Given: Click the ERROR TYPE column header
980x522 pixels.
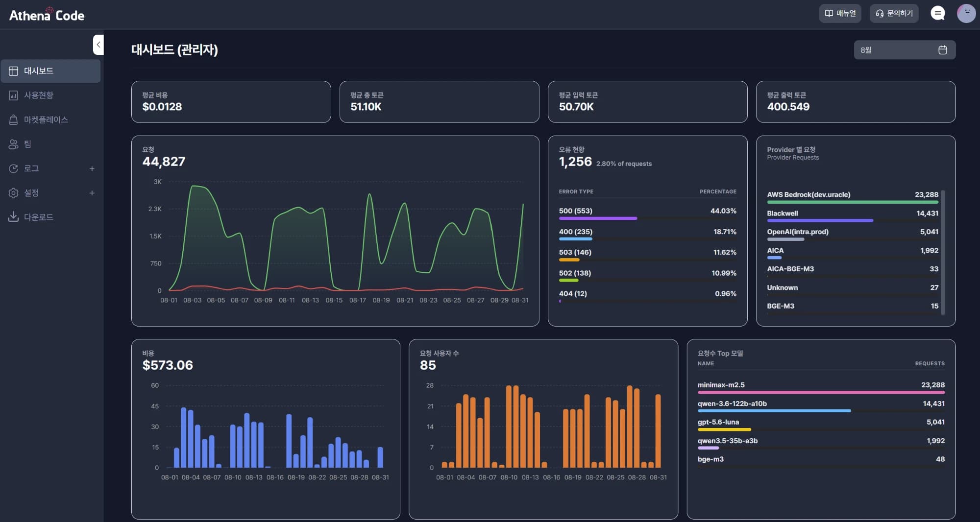Looking at the screenshot, I should click(576, 191).
